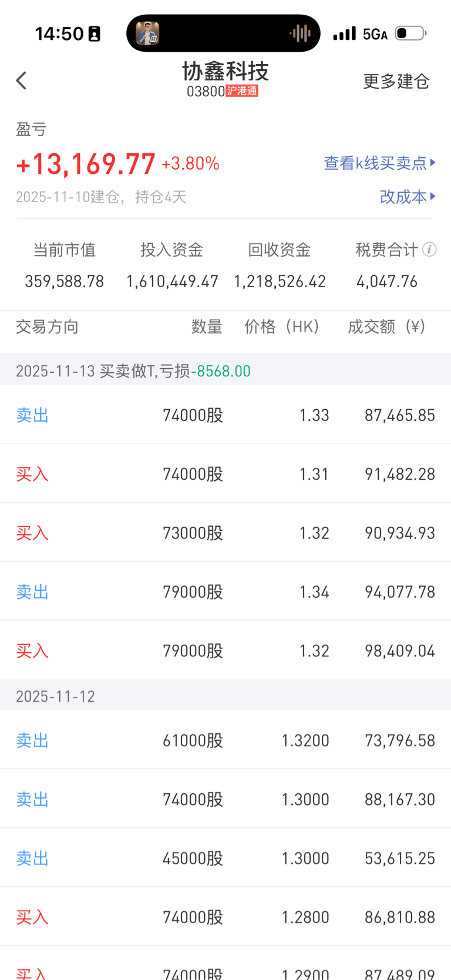This screenshot has width=451, height=980.
Task: Tap the ID card icon next to the time
Action: click(94, 34)
